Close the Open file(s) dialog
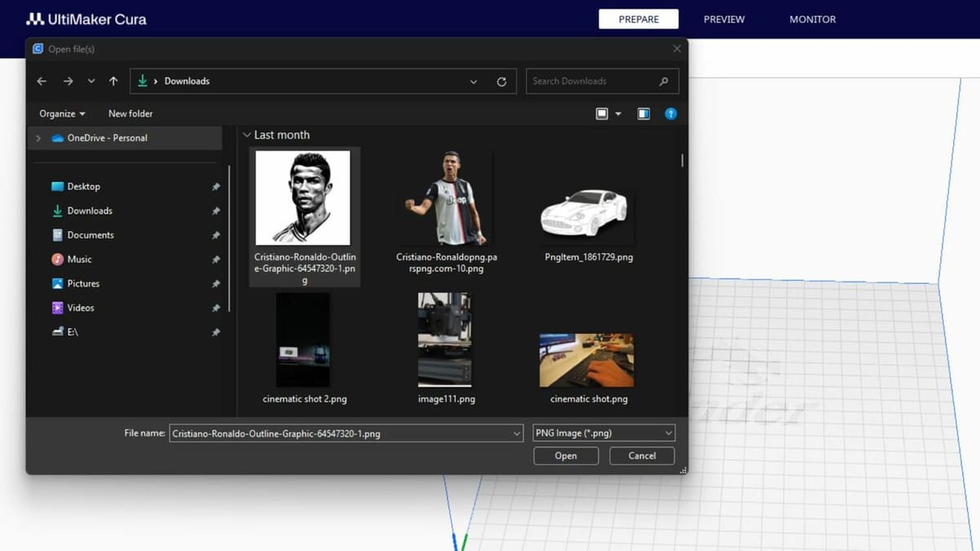The height and width of the screenshot is (551, 980). click(x=676, y=49)
